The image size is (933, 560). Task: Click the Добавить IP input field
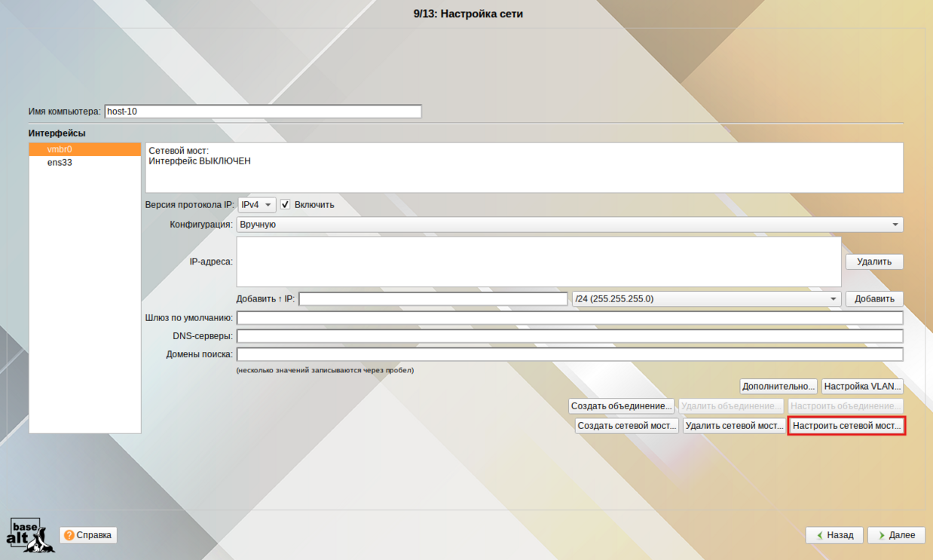(x=433, y=299)
